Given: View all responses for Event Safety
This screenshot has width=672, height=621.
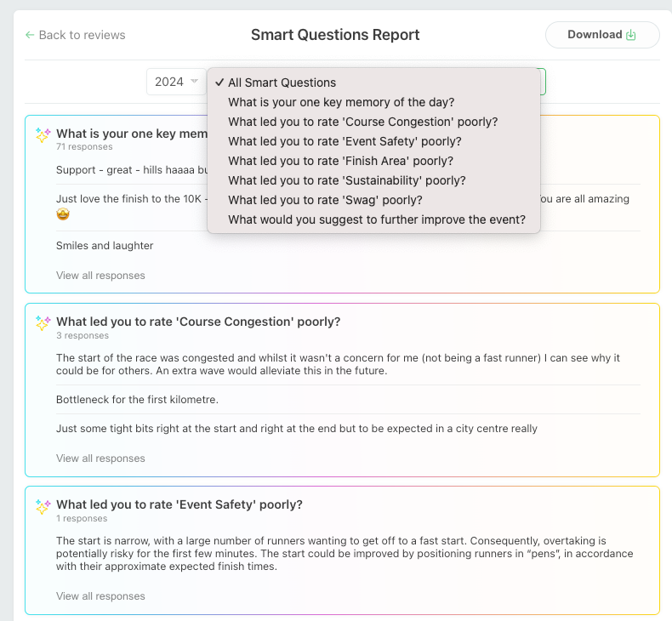Looking at the screenshot, I should point(100,596).
